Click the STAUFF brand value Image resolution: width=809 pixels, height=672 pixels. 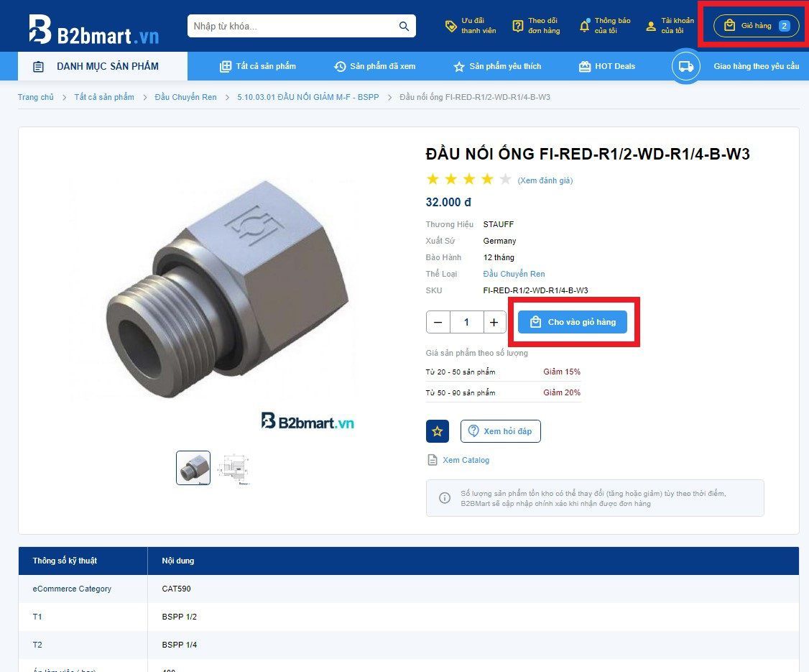[499, 224]
